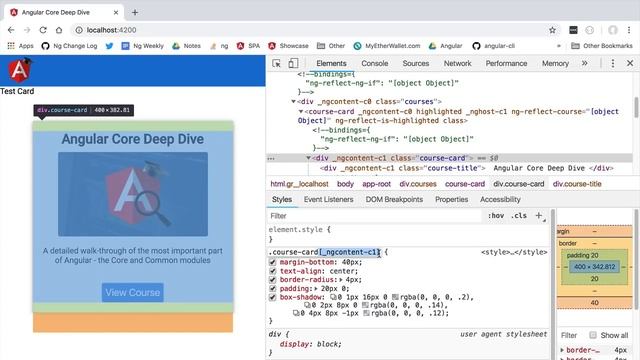Close the DevTools panel
Image resolution: width=640 pixels, height=360 pixels.
click(x=630, y=63)
